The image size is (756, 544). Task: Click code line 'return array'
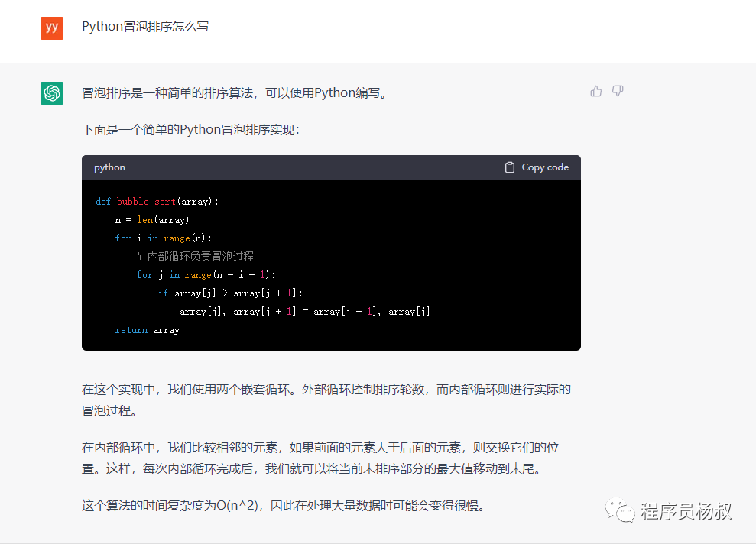147,330
